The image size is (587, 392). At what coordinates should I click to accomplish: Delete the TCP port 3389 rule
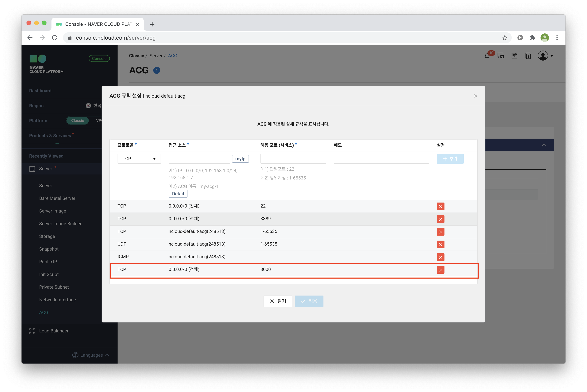click(x=440, y=219)
